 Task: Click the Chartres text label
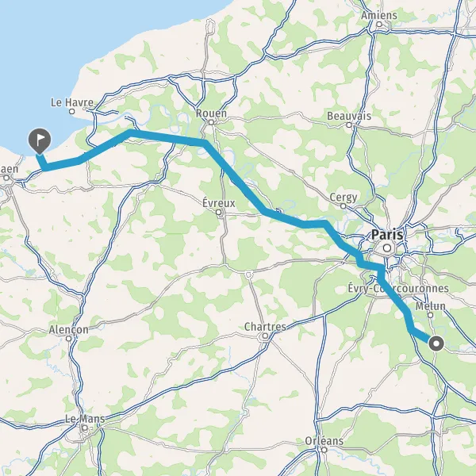click(x=265, y=327)
